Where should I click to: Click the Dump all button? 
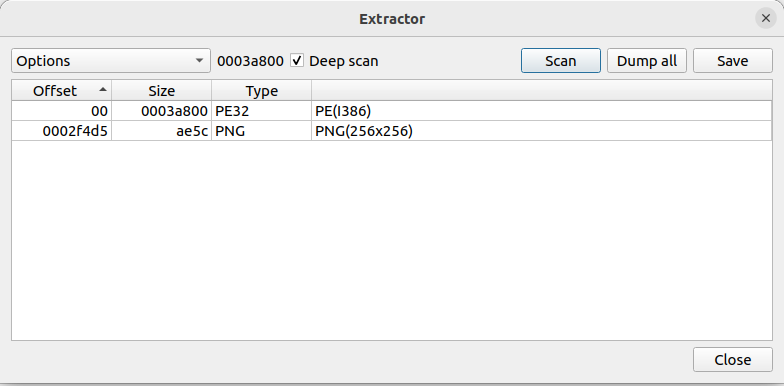[646, 61]
